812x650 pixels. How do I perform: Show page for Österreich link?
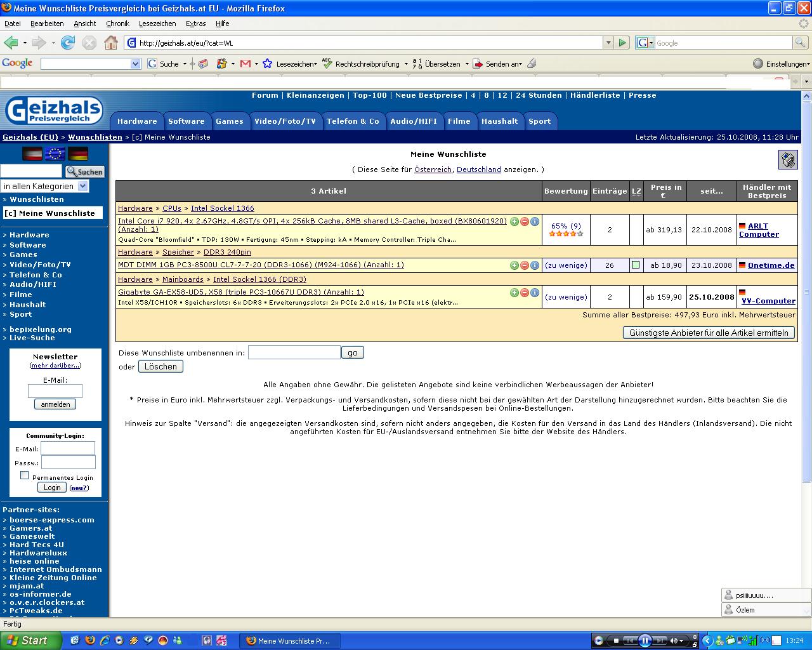pyautogui.click(x=433, y=169)
